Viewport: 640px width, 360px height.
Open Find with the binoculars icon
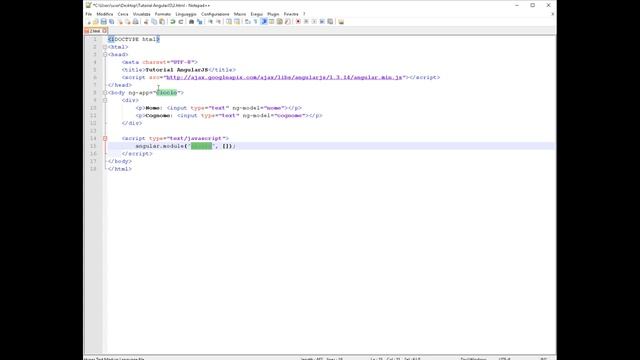(191, 22)
